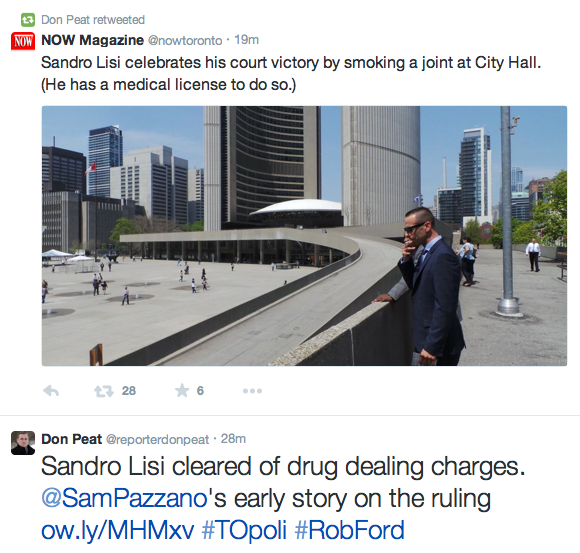Favorite the tweet with the star icon
Screen dimensions: 580x553
click(182, 390)
